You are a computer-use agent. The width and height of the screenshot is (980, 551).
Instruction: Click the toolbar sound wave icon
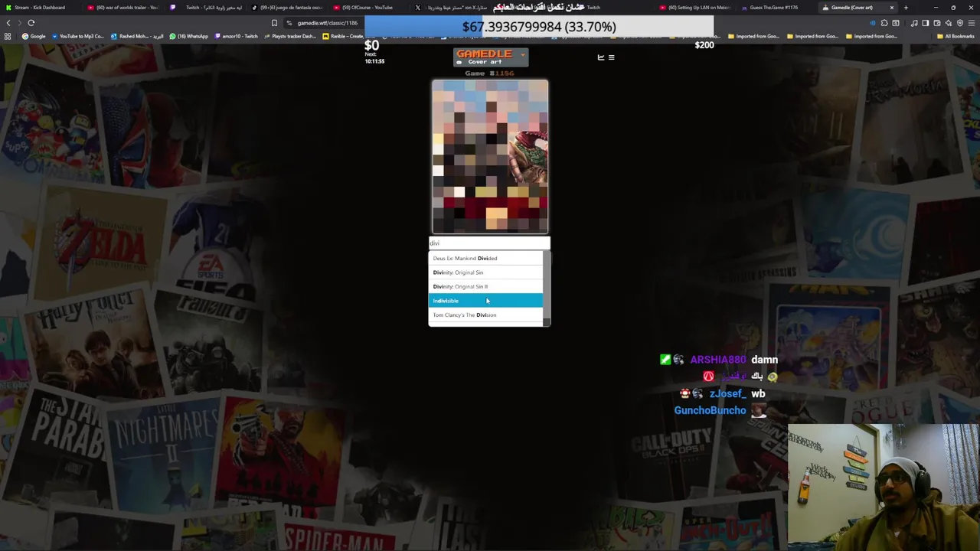872,23
